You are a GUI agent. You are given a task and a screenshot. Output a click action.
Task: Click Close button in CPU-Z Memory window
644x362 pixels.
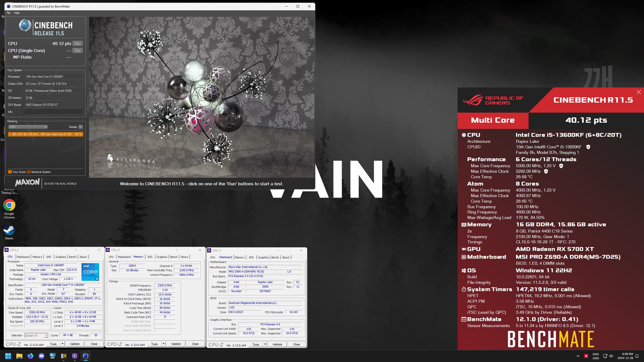[x=195, y=344]
